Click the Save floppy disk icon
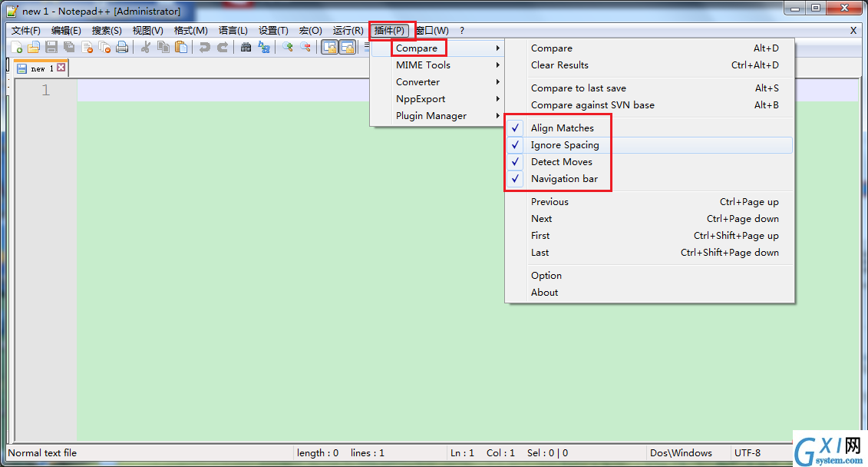868x467 pixels. point(51,48)
